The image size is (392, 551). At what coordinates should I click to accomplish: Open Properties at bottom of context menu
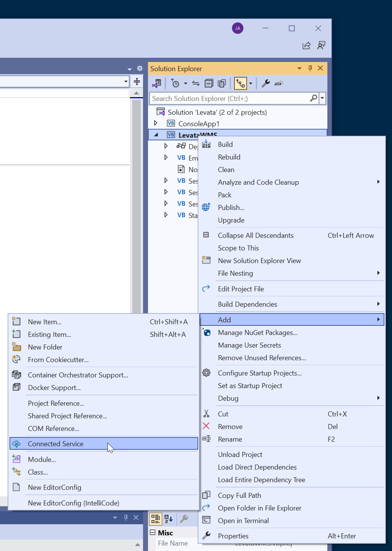coord(292,536)
